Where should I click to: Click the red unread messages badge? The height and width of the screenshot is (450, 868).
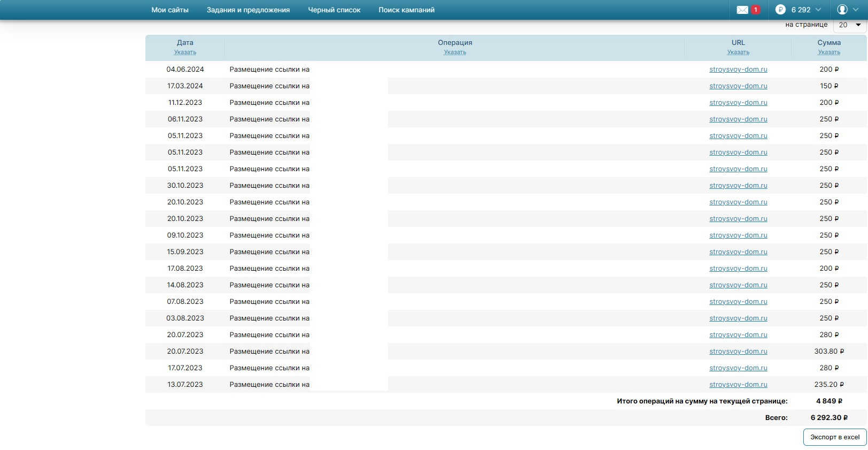756,10
